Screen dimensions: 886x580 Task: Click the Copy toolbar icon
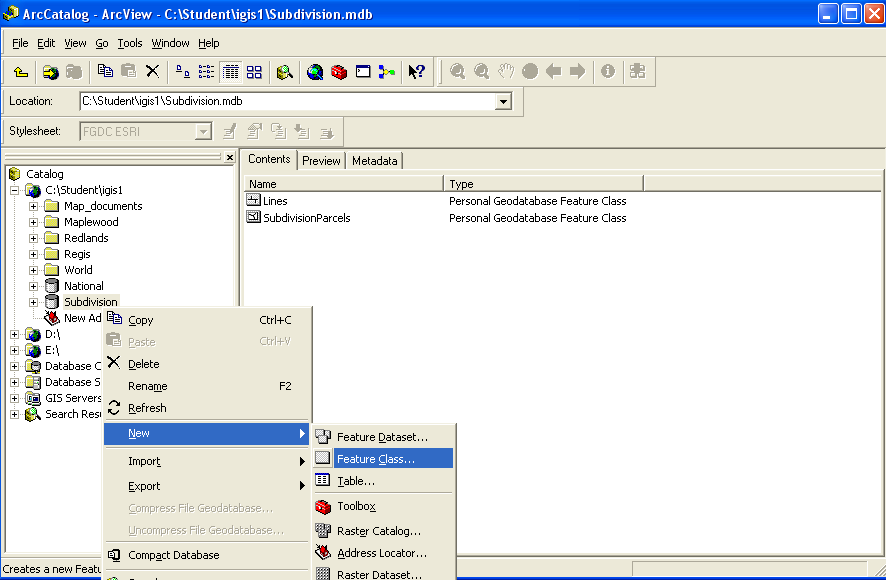(105, 71)
